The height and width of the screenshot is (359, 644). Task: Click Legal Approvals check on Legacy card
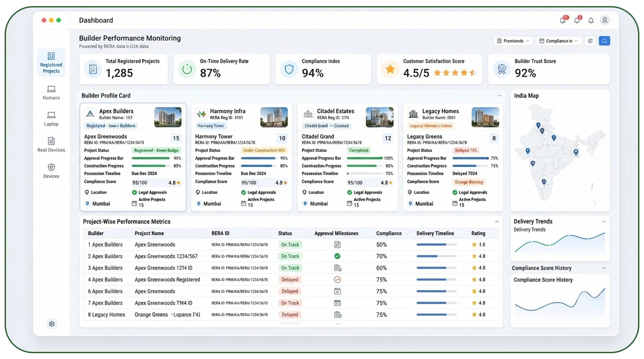tap(455, 192)
